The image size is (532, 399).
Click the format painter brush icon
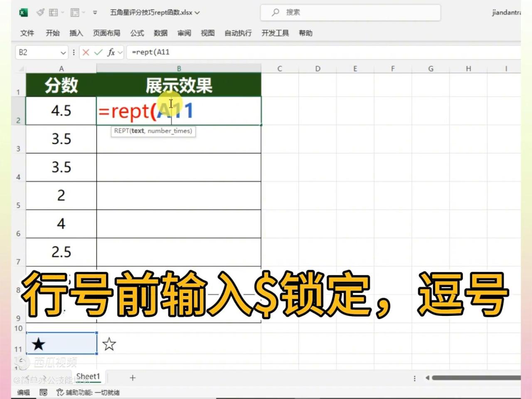pos(40,12)
